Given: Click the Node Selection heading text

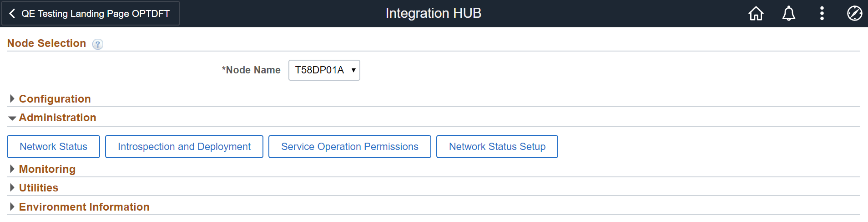Looking at the screenshot, I should [x=46, y=43].
